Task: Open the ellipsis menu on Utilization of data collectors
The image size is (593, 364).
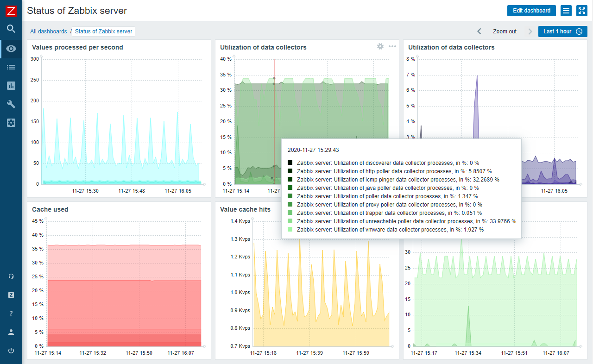Action: [x=391, y=46]
